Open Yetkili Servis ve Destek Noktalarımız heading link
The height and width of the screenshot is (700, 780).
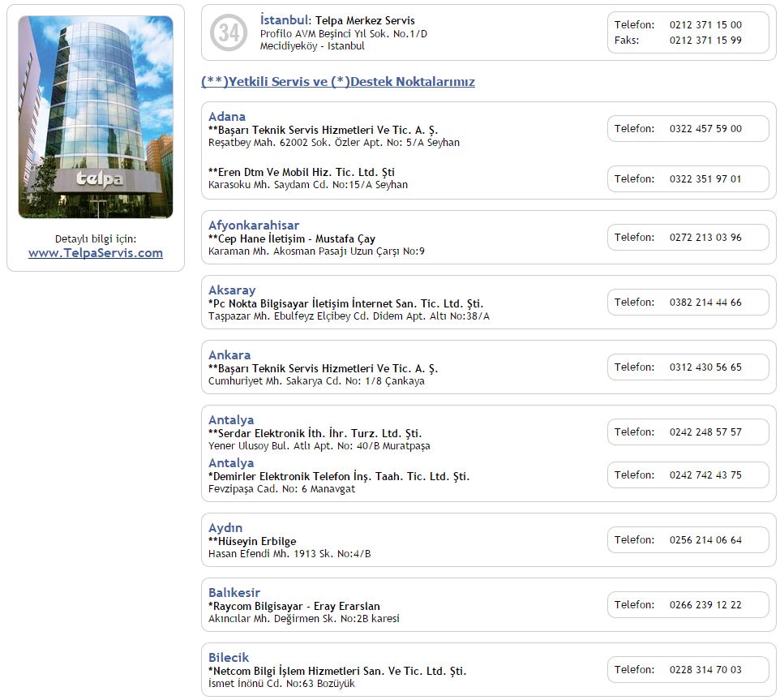tap(338, 82)
